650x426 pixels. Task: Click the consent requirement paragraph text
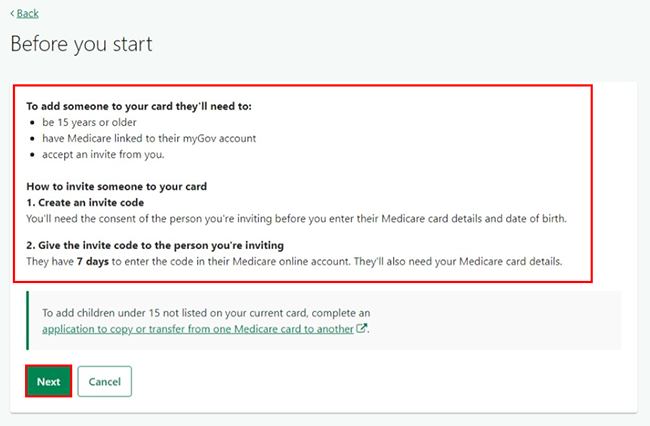(296, 219)
